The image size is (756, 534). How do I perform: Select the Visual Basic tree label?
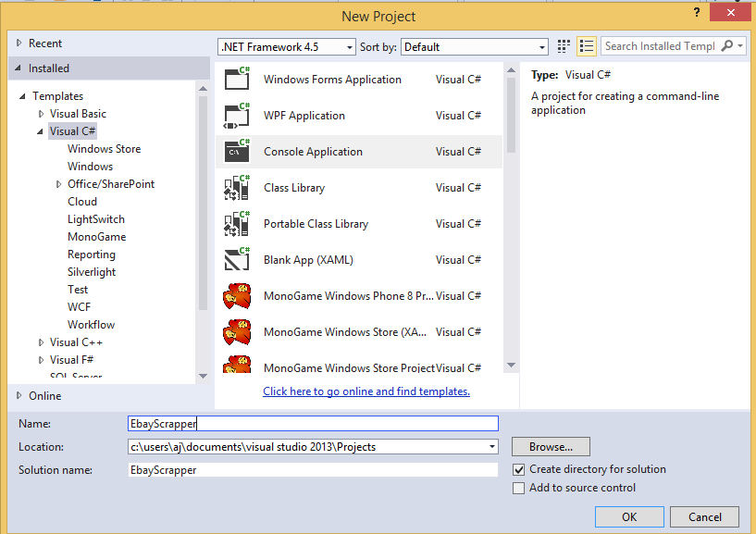(x=78, y=114)
